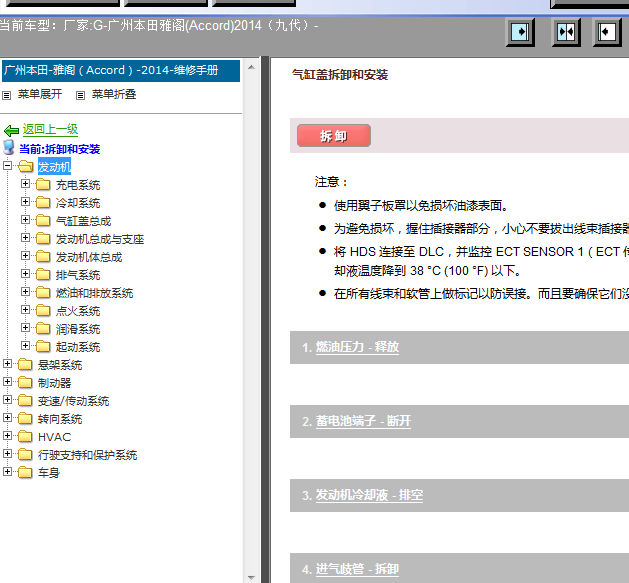Select the 发动机体总成 tree label
Screen dimensions: 629x583
point(89,257)
